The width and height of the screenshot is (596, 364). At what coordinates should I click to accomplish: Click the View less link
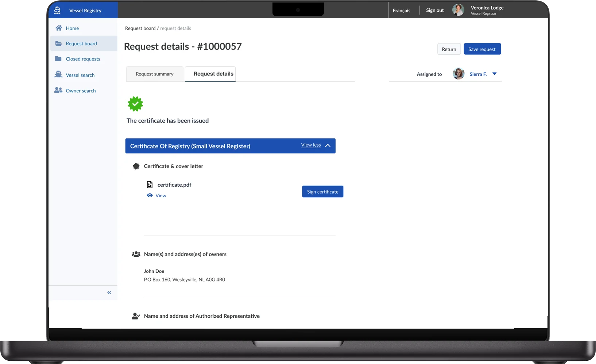[311, 145]
